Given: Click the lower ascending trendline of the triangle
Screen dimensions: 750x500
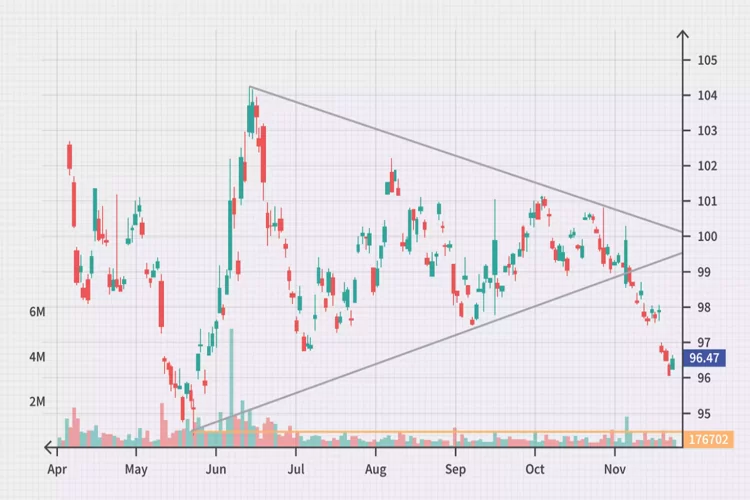Looking at the screenshot, I should pyautogui.click(x=438, y=342).
